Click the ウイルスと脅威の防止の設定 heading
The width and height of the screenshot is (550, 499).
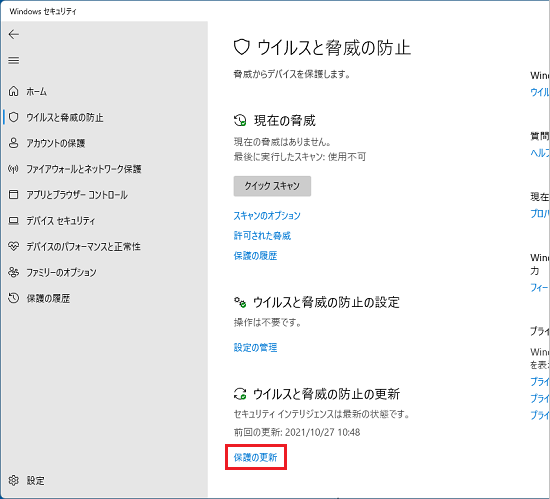click(x=326, y=302)
